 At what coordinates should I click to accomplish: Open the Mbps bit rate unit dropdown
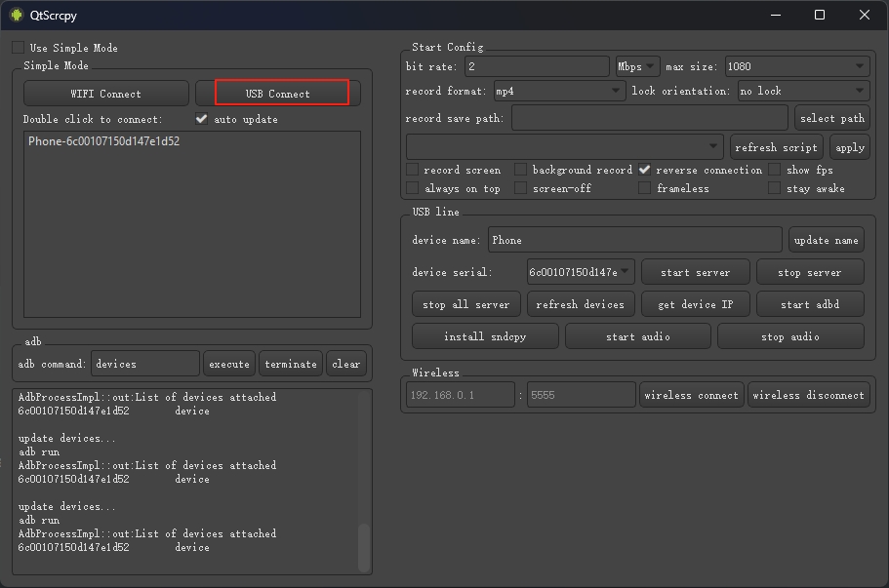[x=637, y=66]
